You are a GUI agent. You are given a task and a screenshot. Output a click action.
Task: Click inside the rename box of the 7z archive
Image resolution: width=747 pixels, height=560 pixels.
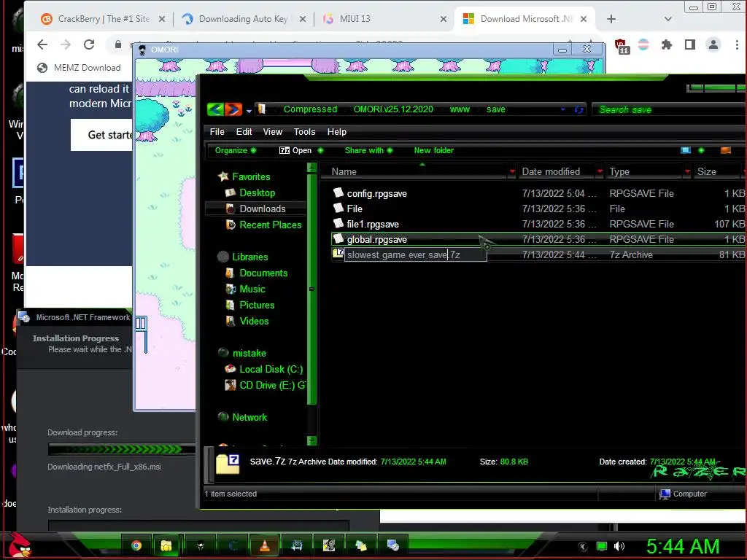pos(415,254)
